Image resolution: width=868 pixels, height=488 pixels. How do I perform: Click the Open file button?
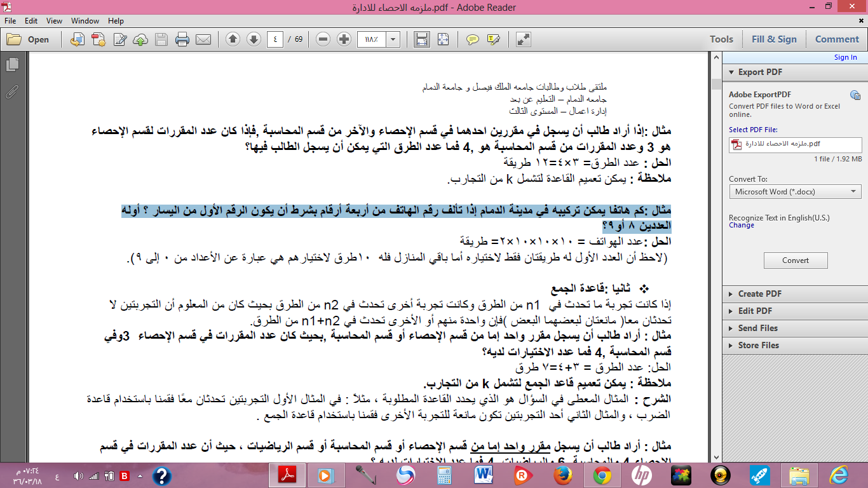pos(29,39)
